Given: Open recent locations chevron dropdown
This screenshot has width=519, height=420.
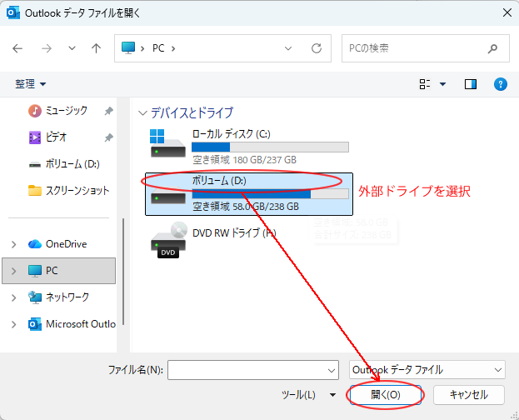Looking at the screenshot, I should tap(72, 48).
